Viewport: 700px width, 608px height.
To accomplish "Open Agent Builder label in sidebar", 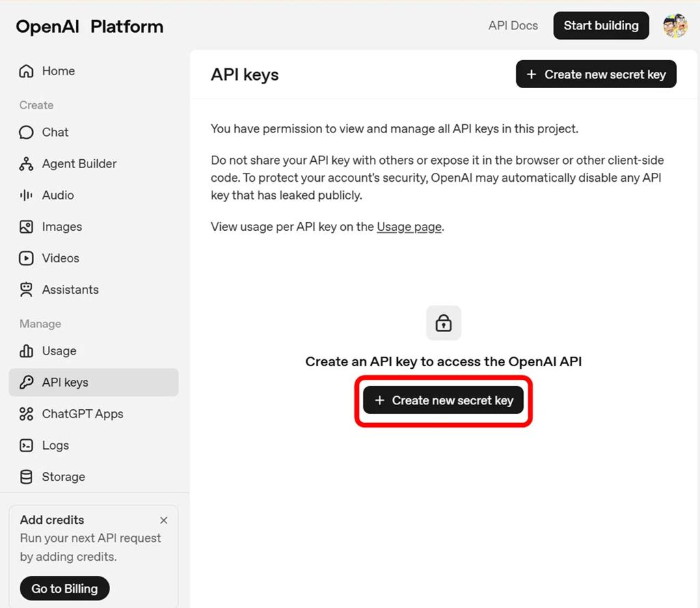I will coord(79,164).
